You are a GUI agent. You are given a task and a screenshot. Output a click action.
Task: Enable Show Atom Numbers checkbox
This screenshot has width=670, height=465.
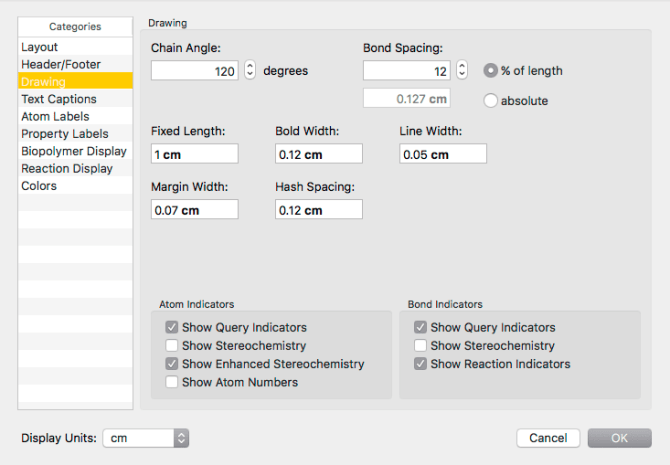pyautogui.click(x=172, y=382)
